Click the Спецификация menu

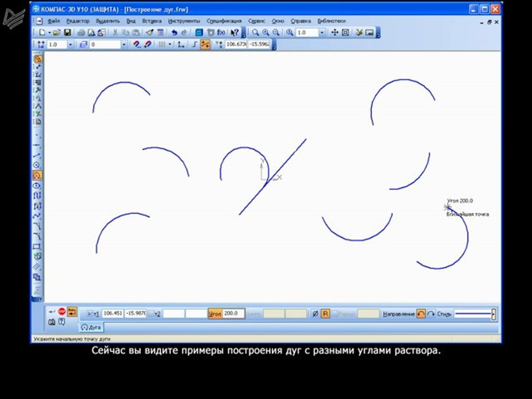(224, 21)
